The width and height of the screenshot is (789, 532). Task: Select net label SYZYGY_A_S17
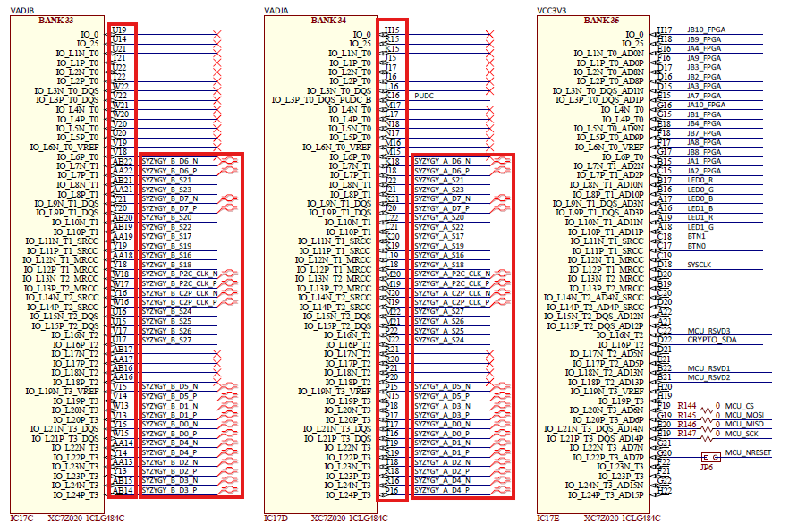[x=439, y=236]
